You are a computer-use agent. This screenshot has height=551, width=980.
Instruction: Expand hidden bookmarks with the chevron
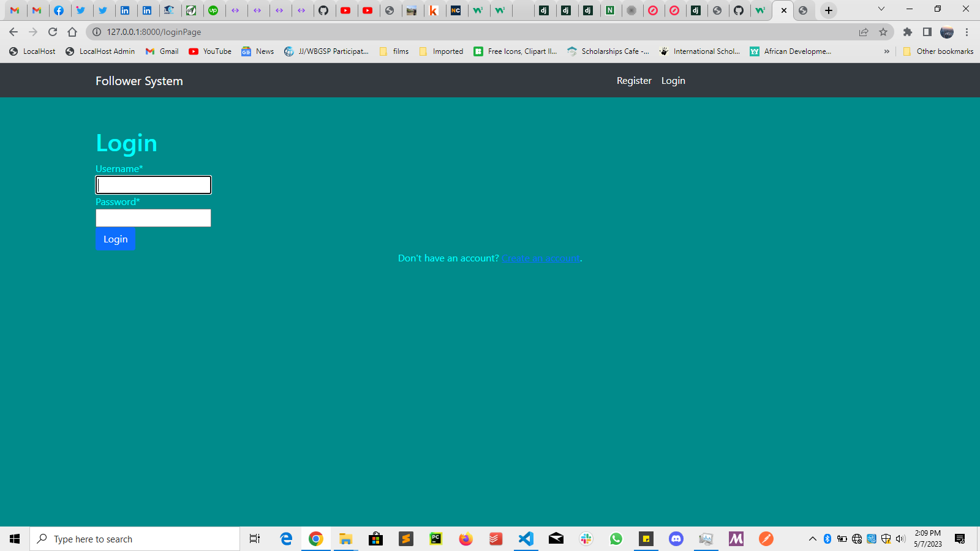[887, 51]
